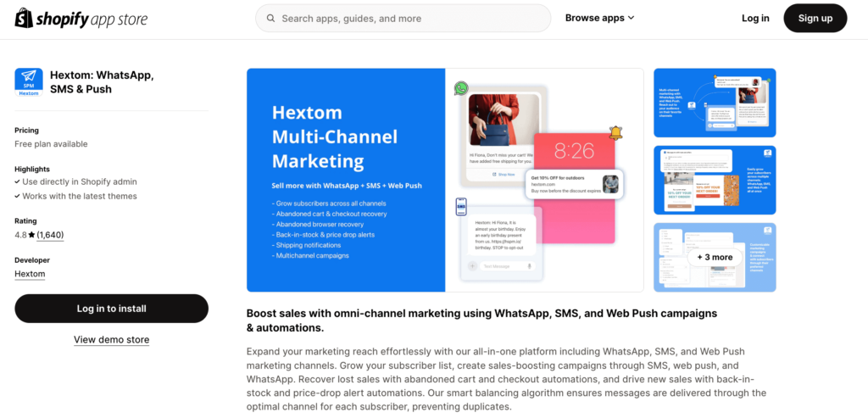
Task: Click the rating star icon
Action: pos(31,235)
